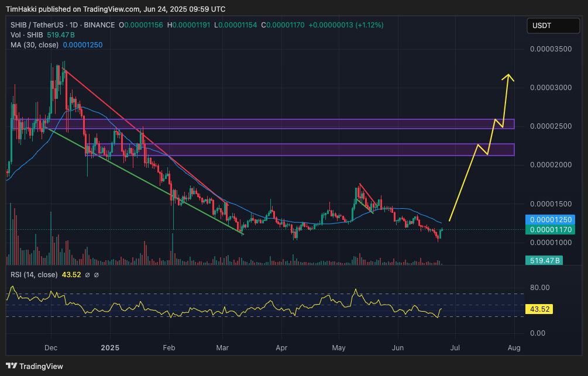Click the 519.47 B volume axis tag
Image resolution: width=588 pixels, height=376 pixels.
pyautogui.click(x=544, y=260)
